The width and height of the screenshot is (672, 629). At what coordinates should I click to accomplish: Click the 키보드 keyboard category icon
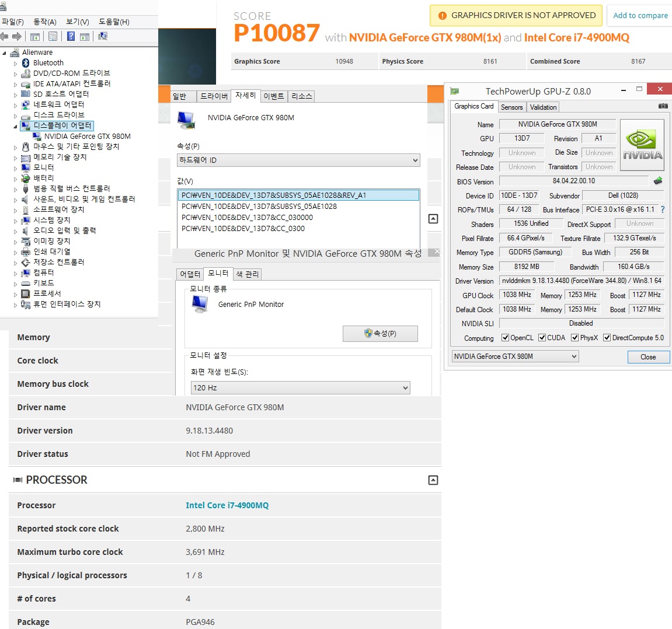tap(26, 283)
